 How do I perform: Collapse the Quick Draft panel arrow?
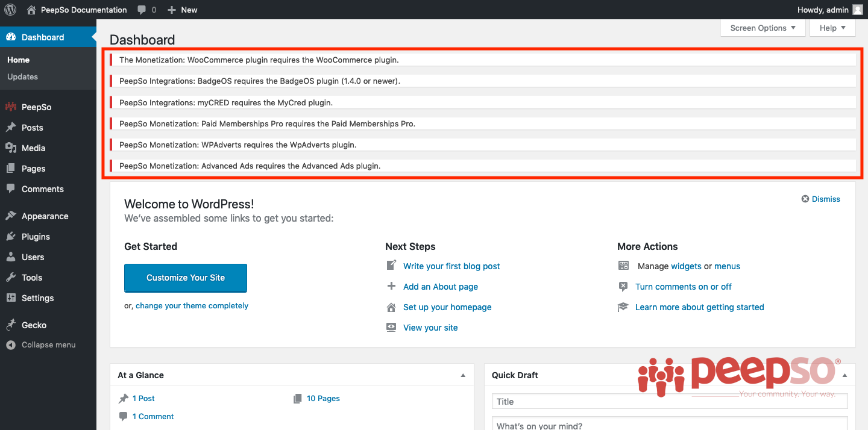pyautogui.click(x=844, y=375)
